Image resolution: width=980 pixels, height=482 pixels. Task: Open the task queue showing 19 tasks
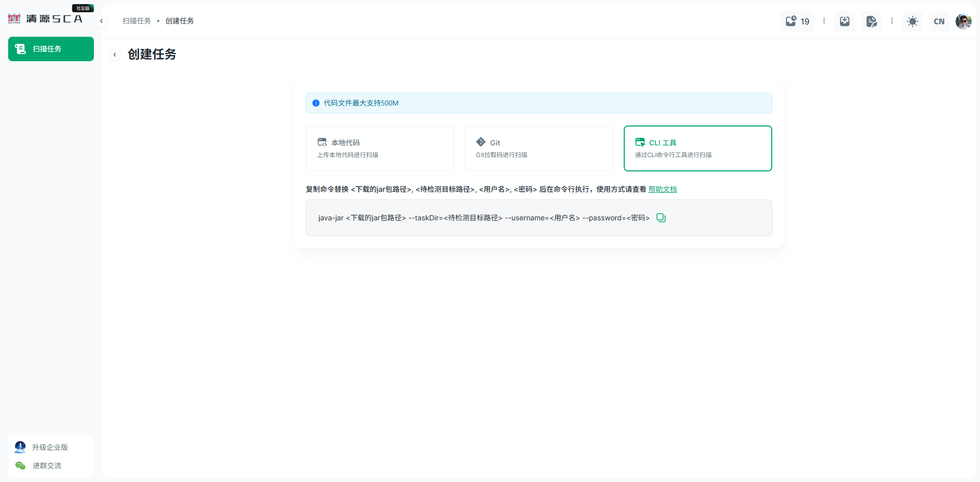[797, 21]
